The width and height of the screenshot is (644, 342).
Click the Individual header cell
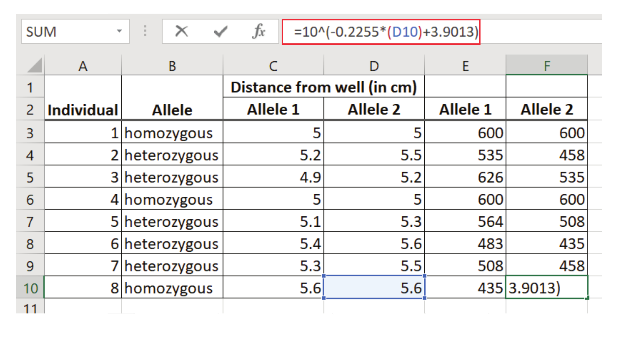coord(83,109)
